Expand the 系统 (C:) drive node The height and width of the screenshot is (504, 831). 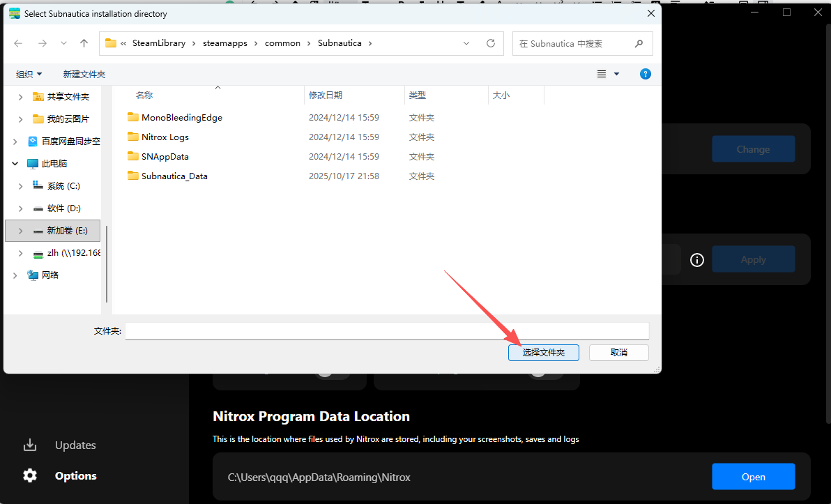pyautogui.click(x=20, y=186)
